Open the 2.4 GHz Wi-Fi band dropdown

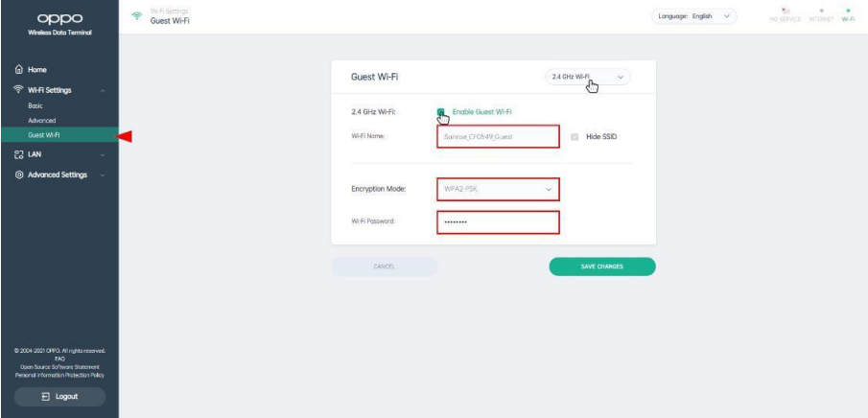click(587, 77)
